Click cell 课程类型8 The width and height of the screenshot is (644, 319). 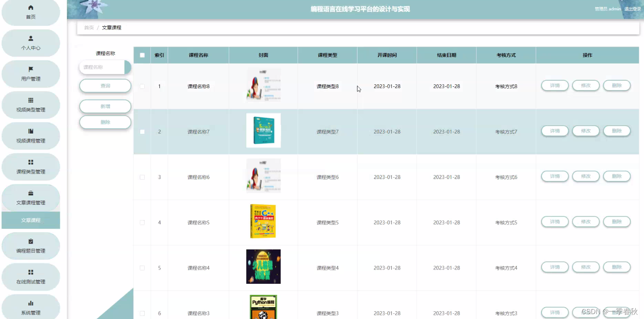coord(328,86)
